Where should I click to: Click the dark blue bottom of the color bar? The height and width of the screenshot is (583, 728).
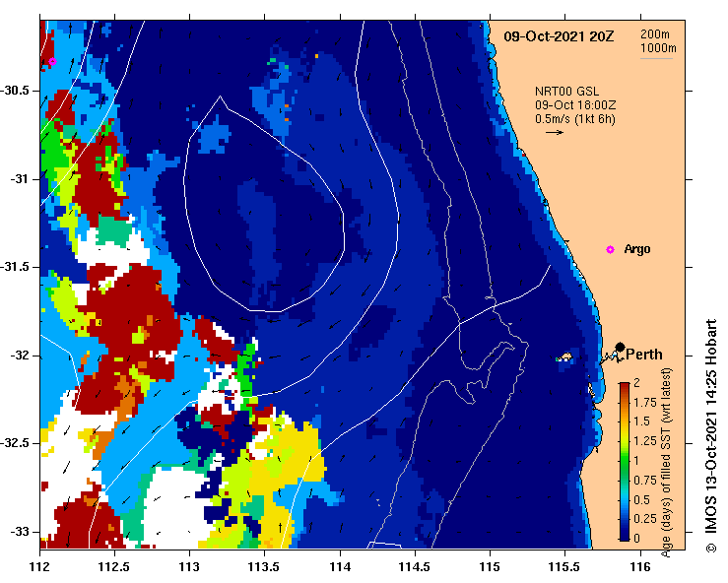pyautogui.click(x=625, y=536)
